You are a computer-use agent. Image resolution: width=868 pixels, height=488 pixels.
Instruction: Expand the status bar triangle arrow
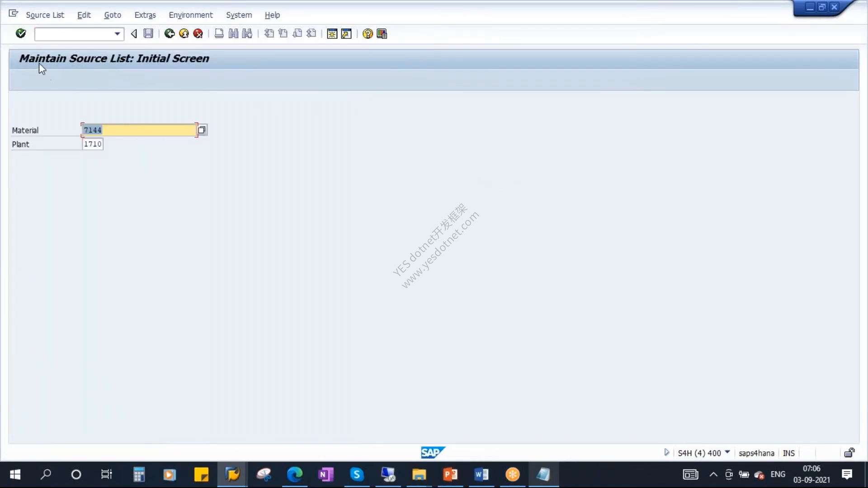pos(666,452)
